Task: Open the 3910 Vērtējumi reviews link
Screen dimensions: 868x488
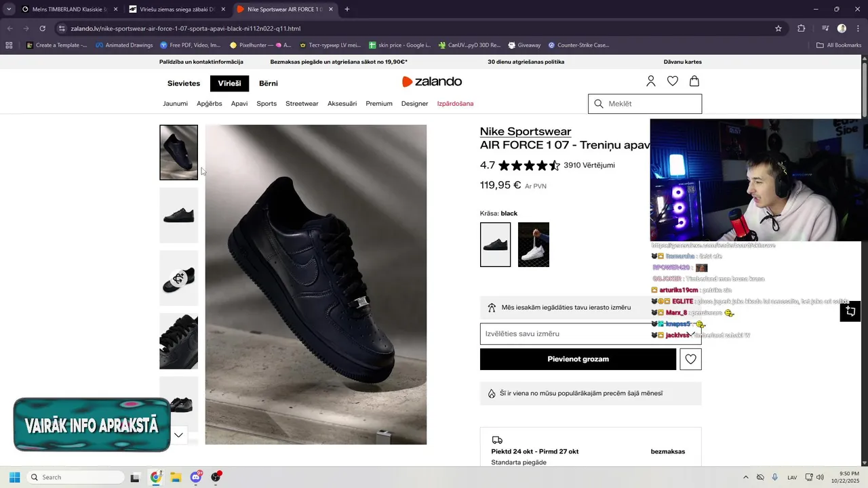Action: tap(589, 165)
